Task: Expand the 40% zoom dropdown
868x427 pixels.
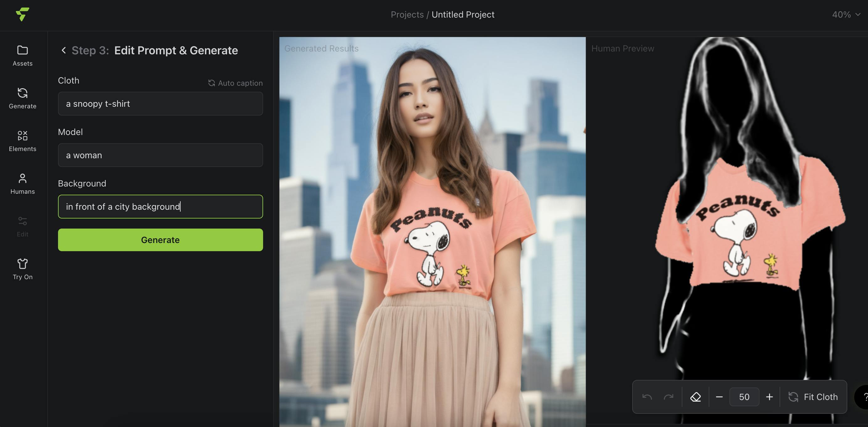Action: pyautogui.click(x=846, y=14)
